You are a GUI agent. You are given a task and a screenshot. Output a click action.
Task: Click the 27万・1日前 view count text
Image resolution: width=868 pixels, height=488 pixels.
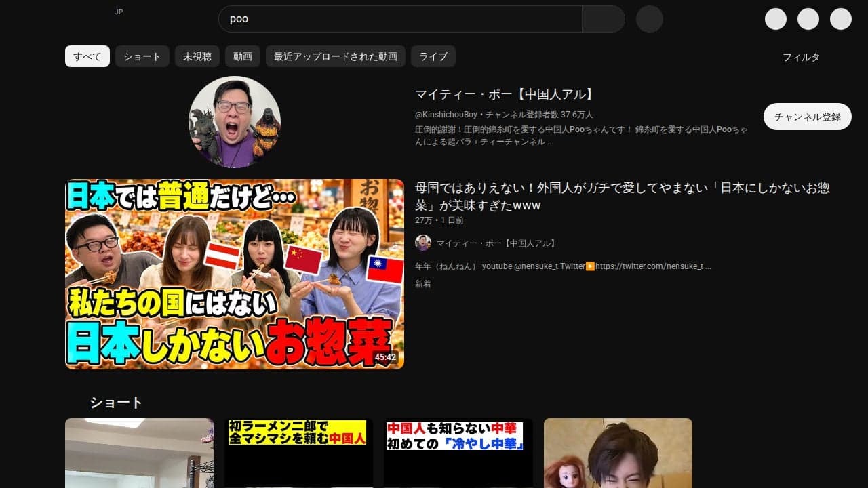(439, 220)
